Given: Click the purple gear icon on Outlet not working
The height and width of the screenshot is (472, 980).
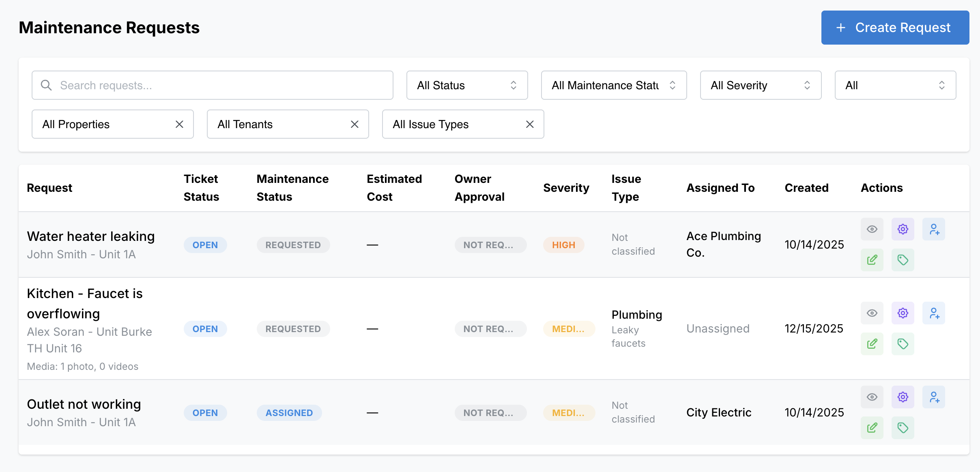Looking at the screenshot, I should tap(903, 397).
